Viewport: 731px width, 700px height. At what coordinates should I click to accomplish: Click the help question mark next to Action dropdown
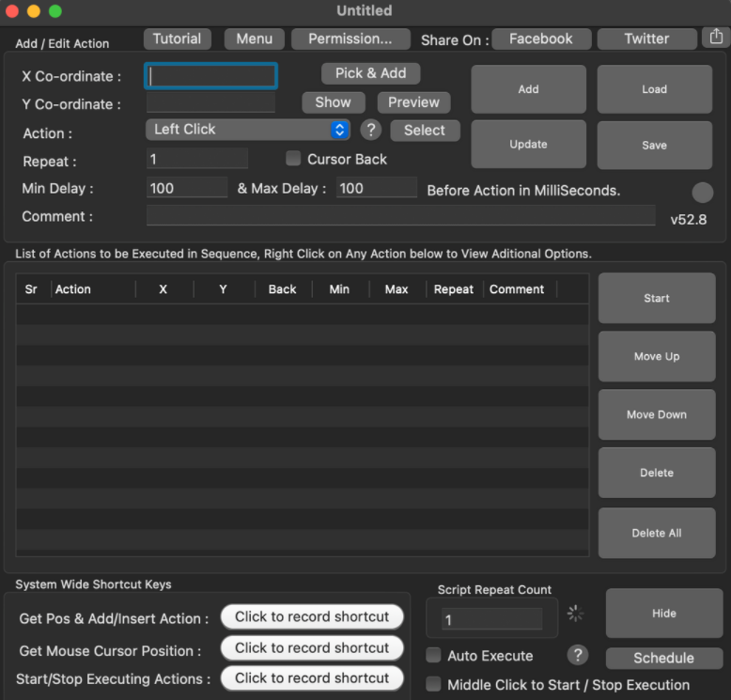[x=371, y=131]
